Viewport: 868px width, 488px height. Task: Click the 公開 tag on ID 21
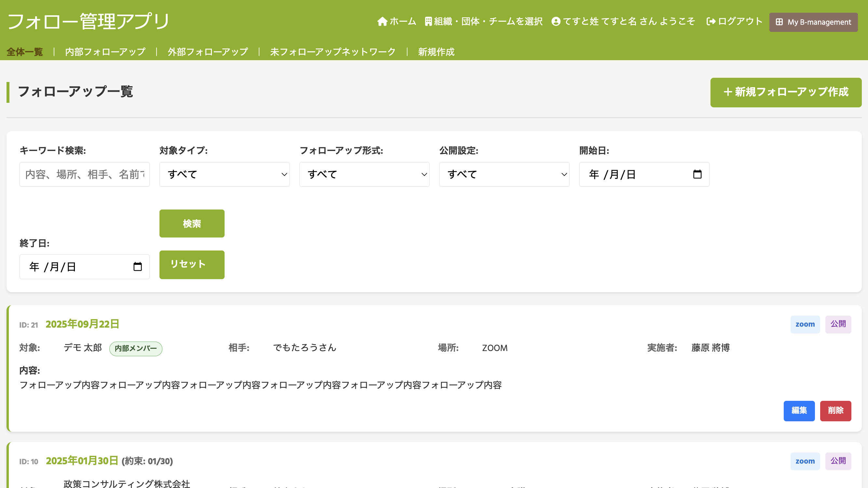838,324
